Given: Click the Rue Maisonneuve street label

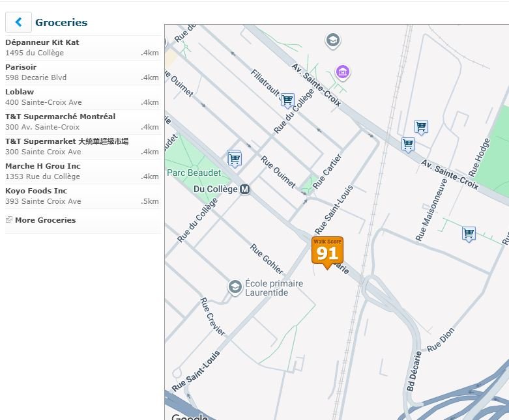Looking at the screenshot, I should coord(431,210).
